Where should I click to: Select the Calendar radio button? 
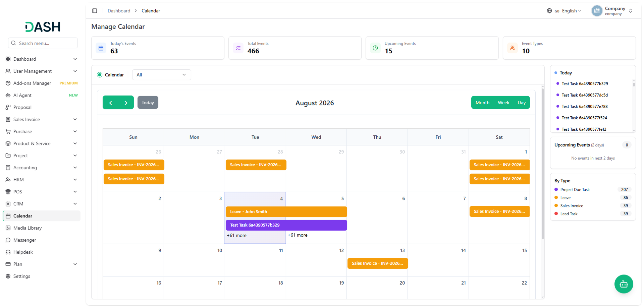[x=100, y=75]
